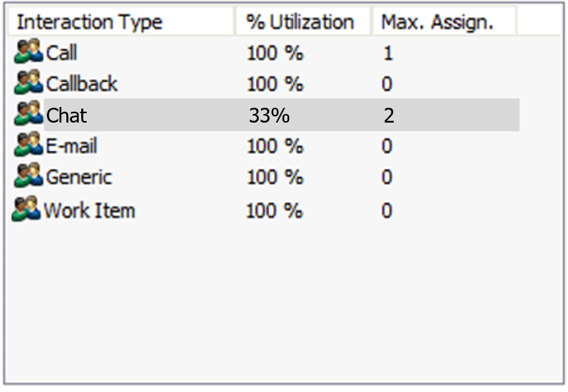Select the Generic row icon
This screenshot has height=392, width=568.
pos(28,176)
